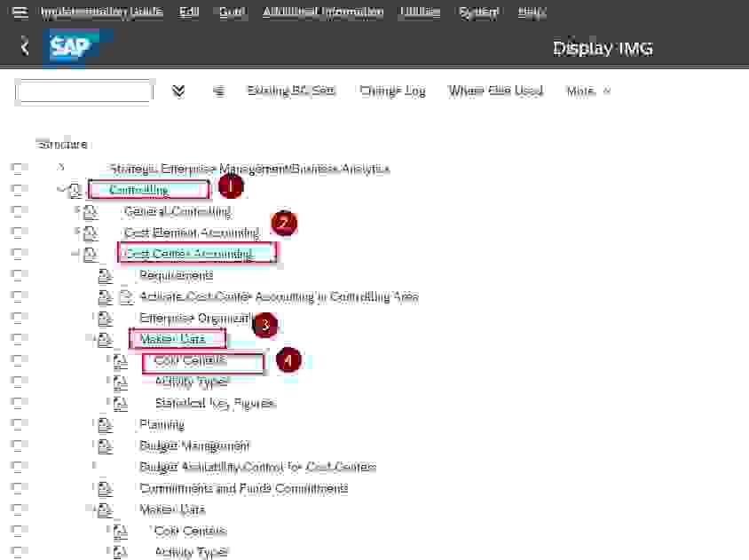
Task: Click the Existing BC Sets button
Action: pos(293,91)
